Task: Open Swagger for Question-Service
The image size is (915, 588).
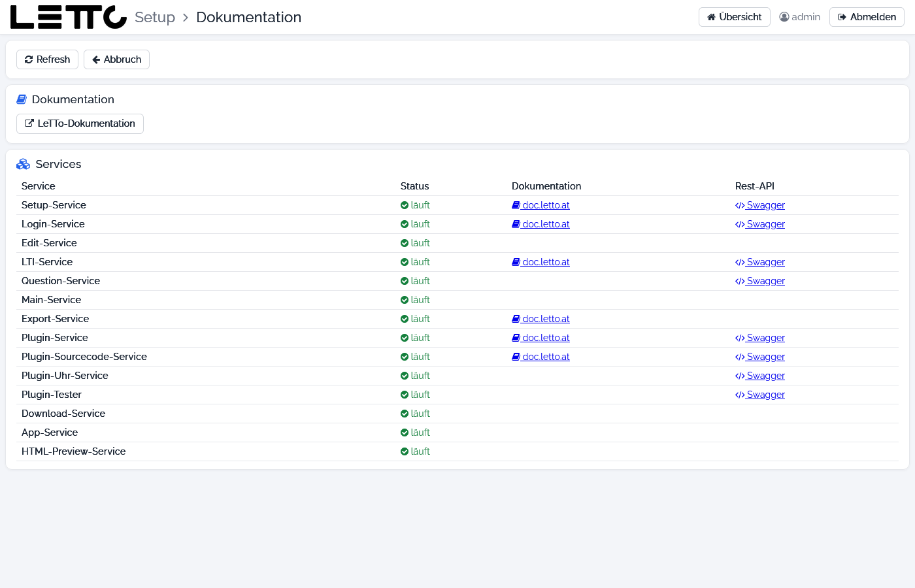Action: pyautogui.click(x=760, y=281)
